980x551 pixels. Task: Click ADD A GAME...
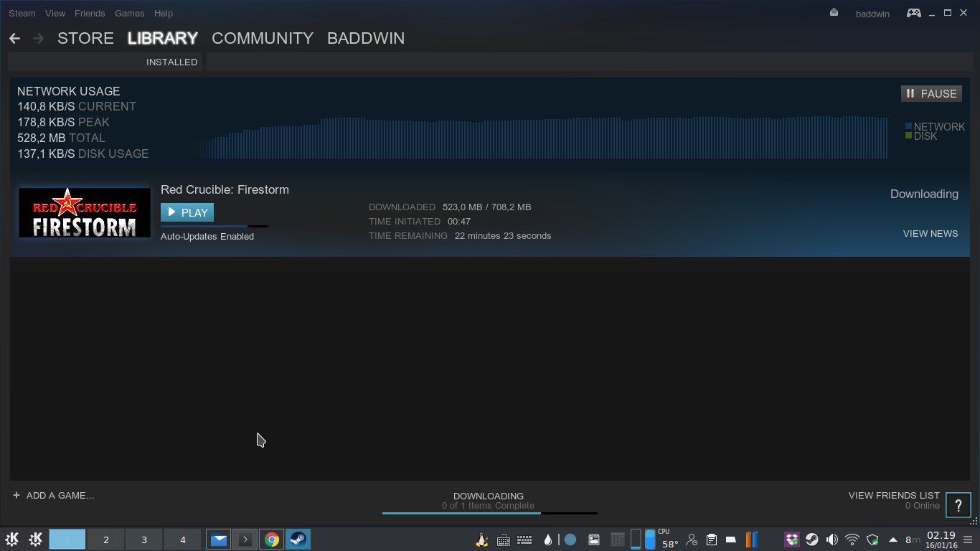pyautogui.click(x=54, y=495)
